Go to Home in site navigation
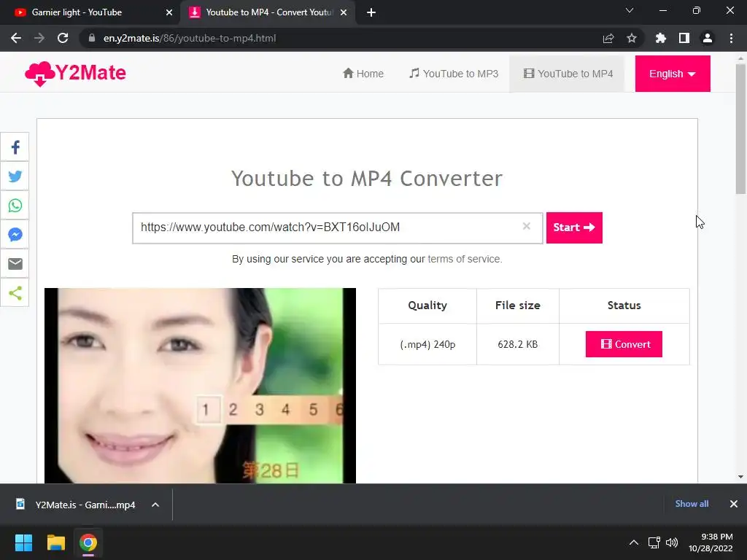The height and width of the screenshot is (560, 747). (x=363, y=74)
